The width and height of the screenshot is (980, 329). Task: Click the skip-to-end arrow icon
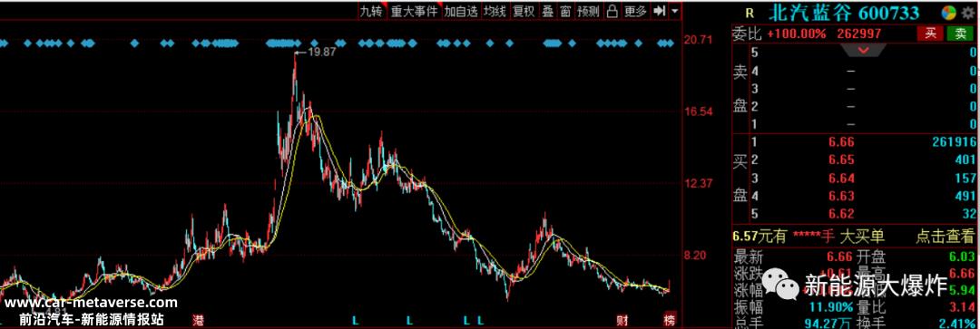click(659, 11)
